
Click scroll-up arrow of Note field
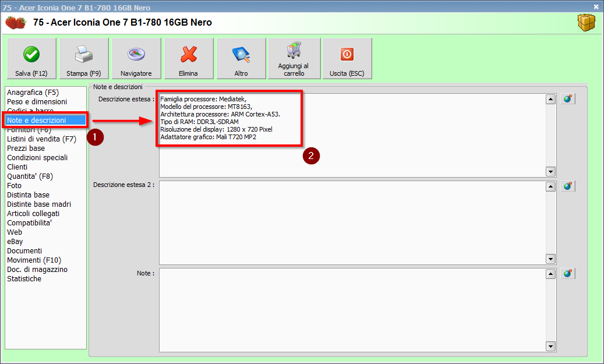(550, 274)
